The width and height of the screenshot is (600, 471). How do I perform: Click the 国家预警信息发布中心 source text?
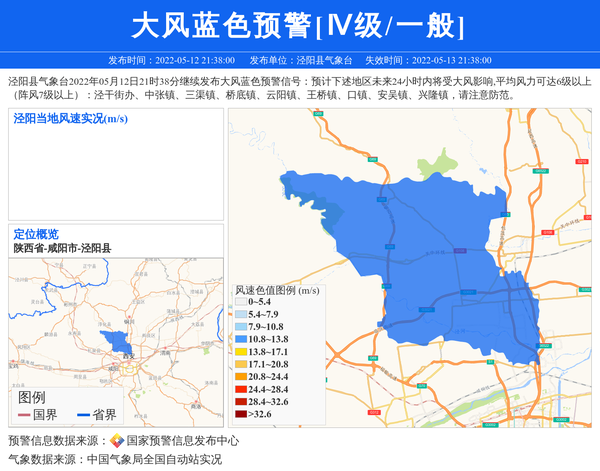coord(183,441)
